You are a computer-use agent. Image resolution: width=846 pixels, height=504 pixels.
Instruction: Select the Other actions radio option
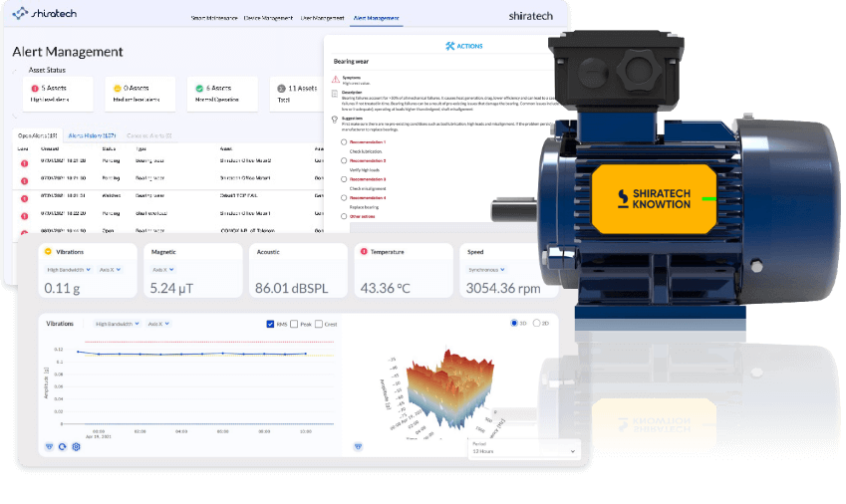[344, 216]
